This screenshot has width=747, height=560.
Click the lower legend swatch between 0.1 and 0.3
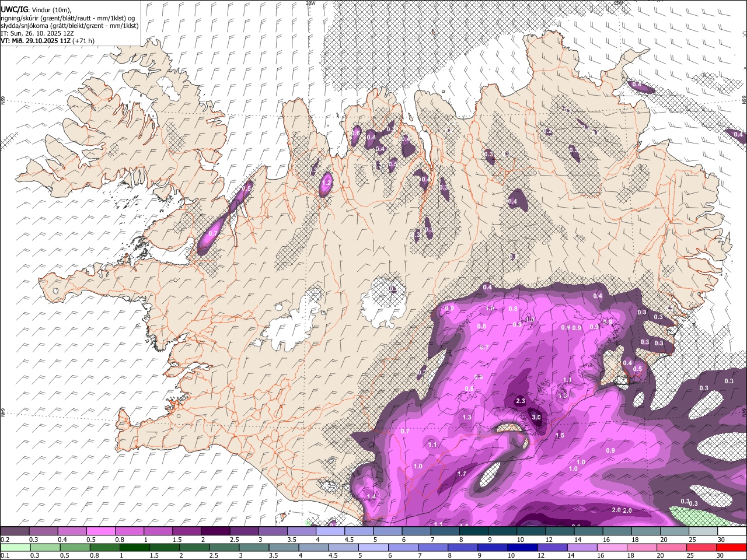coord(15,547)
